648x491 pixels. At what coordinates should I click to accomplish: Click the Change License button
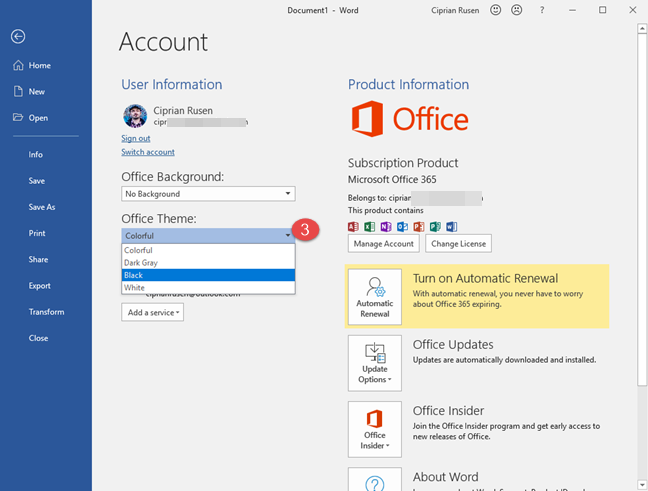[x=458, y=243]
